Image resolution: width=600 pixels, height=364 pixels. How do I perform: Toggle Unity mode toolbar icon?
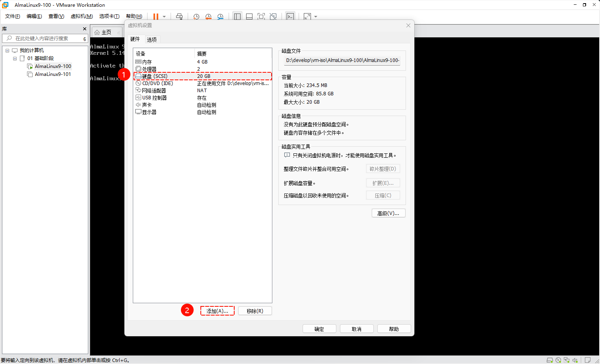[273, 16]
